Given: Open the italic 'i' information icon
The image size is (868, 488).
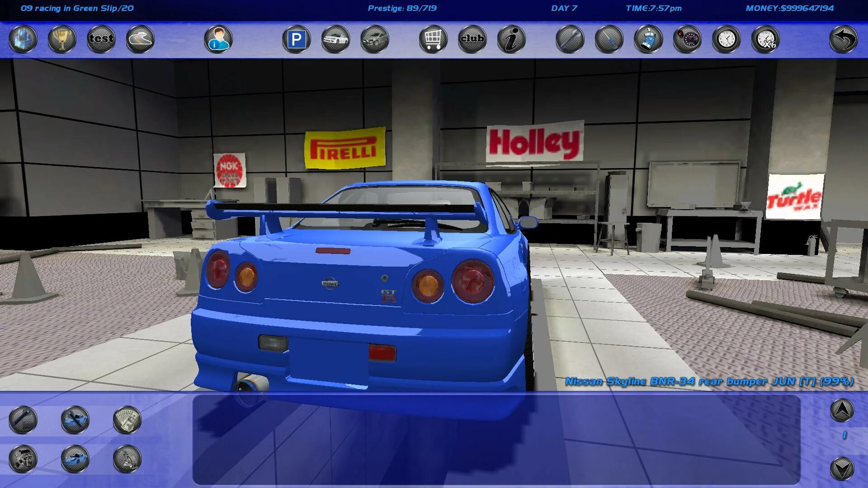Looking at the screenshot, I should click(511, 39).
